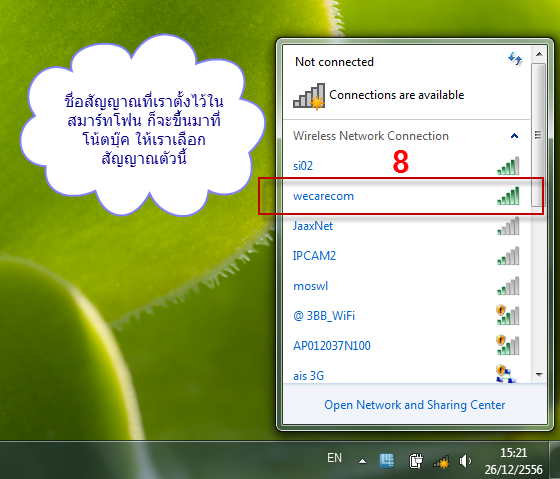
Task: Click the power plug battery tray icon
Action: pyautogui.click(x=416, y=461)
